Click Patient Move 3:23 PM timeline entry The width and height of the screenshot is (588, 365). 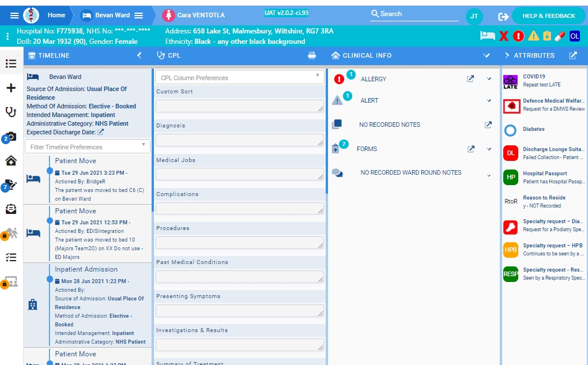[x=88, y=179]
